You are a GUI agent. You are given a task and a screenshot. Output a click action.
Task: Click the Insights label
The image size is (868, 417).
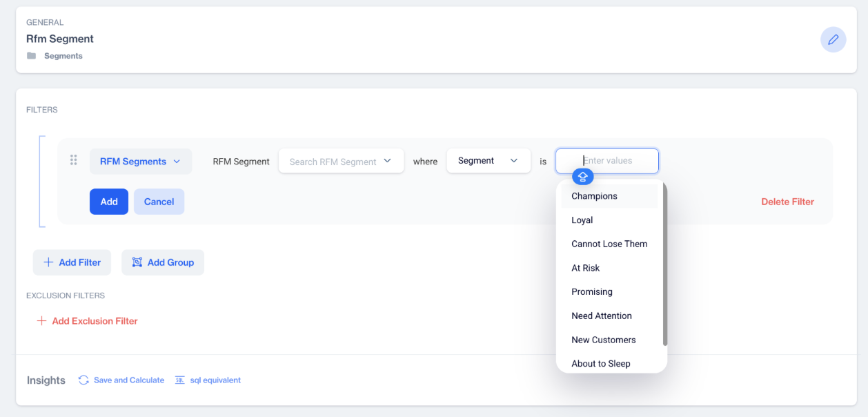coord(46,380)
